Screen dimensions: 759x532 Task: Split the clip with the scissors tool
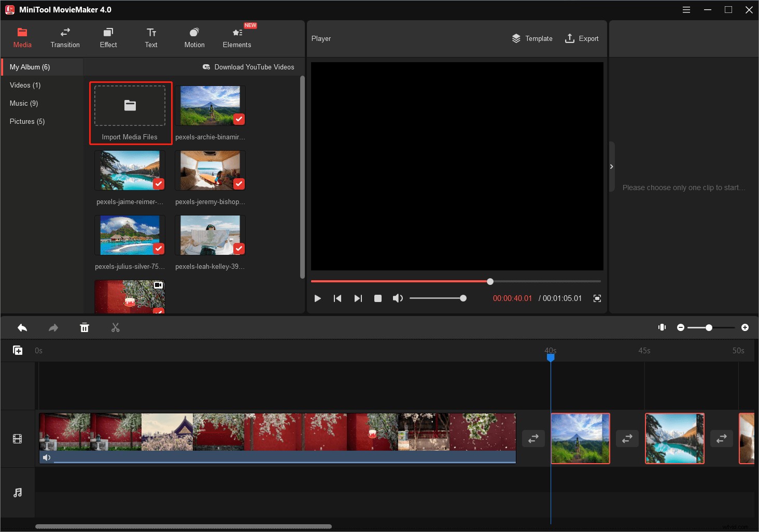click(115, 327)
